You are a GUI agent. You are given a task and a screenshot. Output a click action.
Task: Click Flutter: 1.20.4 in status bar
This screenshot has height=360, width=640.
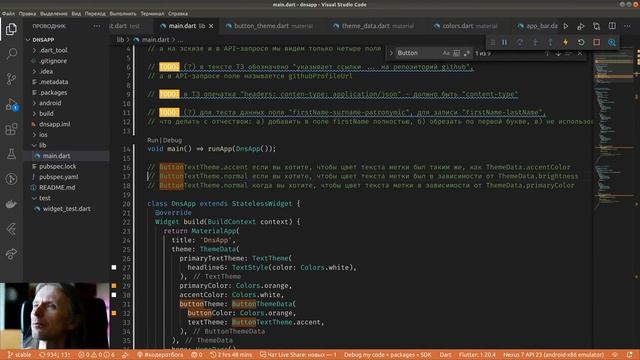pyautogui.click(x=477, y=355)
